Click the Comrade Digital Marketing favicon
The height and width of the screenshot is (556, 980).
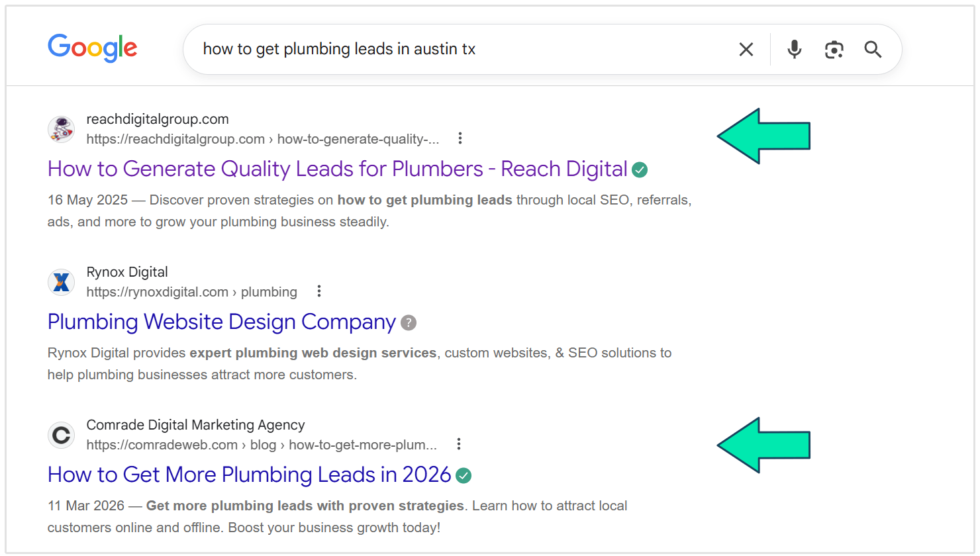(x=61, y=435)
